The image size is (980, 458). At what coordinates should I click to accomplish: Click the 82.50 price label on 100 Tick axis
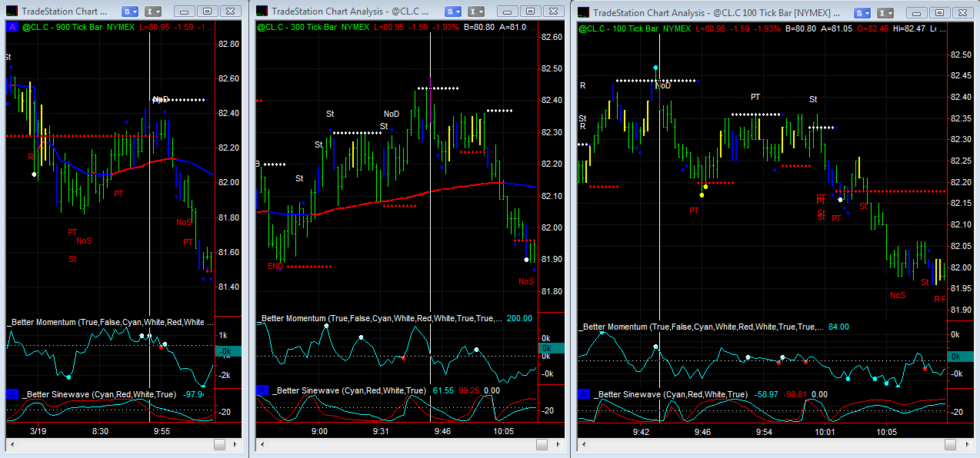tap(962, 55)
